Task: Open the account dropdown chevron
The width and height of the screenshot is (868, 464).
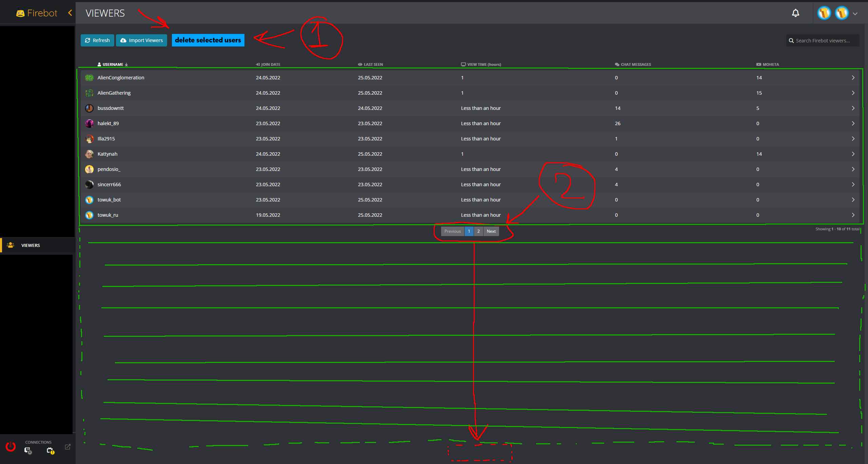Action: click(855, 14)
